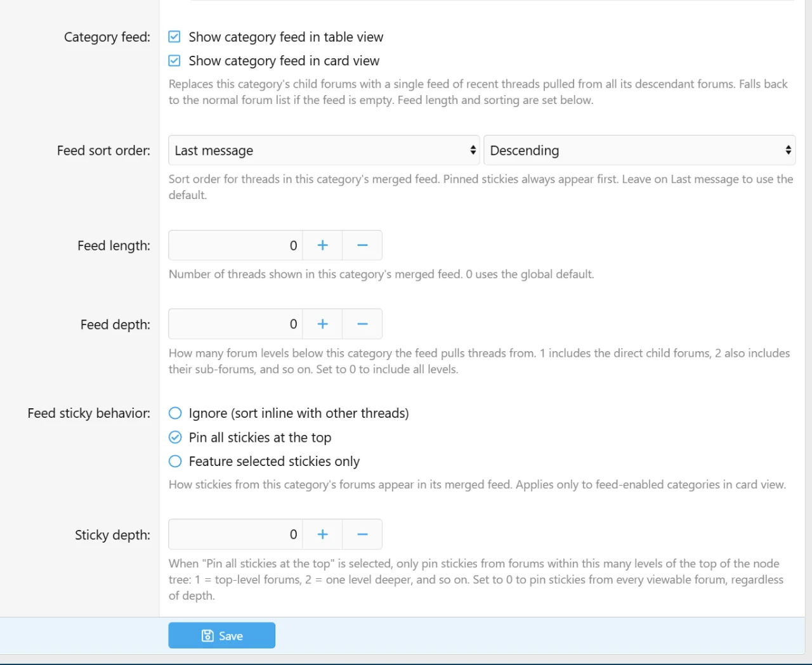The height and width of the screenshot is (665, 812).
Task: Increase Feed length with plus button
Action: (x=322, y=245)
